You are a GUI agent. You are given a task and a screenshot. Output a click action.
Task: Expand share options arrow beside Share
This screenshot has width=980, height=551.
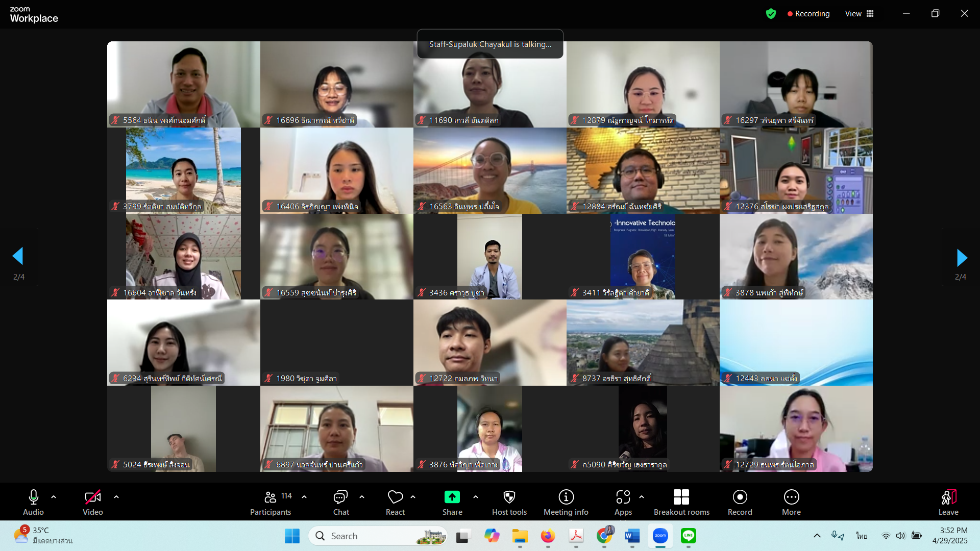tap(476, 496)
